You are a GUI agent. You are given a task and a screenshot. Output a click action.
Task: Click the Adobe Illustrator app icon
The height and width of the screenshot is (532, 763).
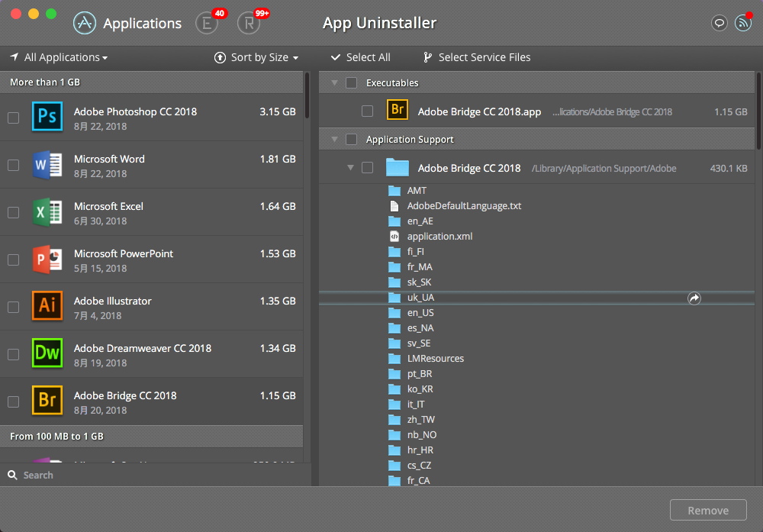tap(47, 306)
